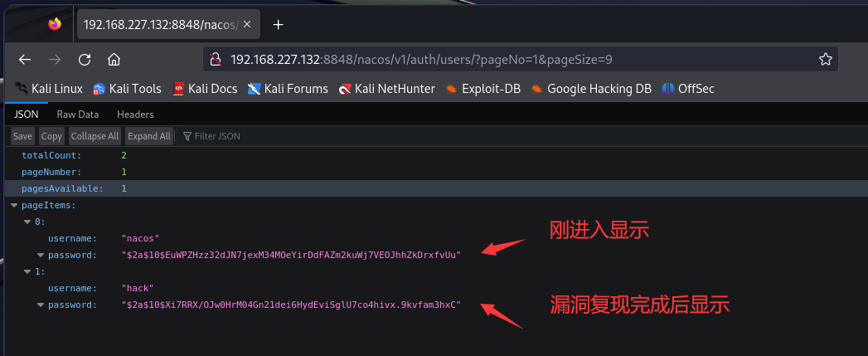
Task: Switch to the Headers tab
Action: pyautogui.click(x=136, y=115)
